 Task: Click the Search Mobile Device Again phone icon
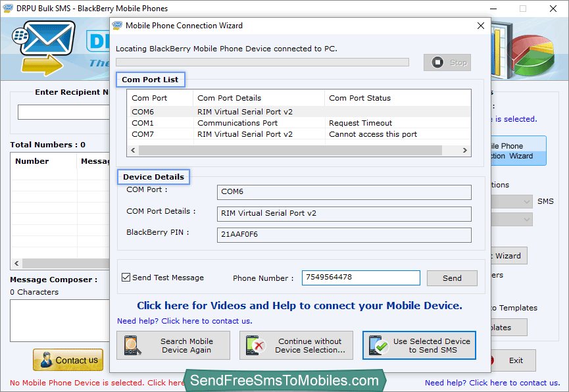coord(132,345)
